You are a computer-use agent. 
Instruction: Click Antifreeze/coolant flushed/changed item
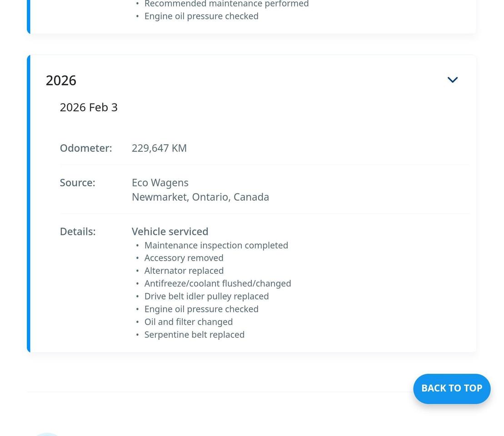(217, 283)
